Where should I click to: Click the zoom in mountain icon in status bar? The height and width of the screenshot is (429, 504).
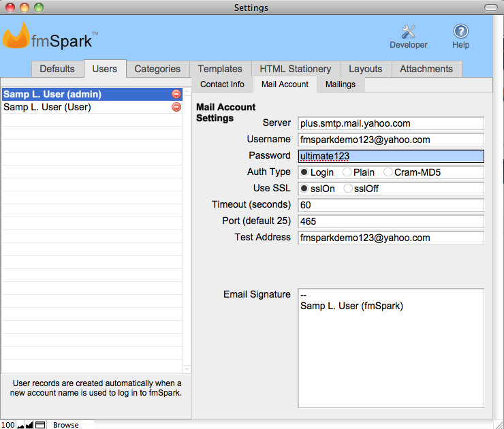pyautogui.click(x=29, y=425)
